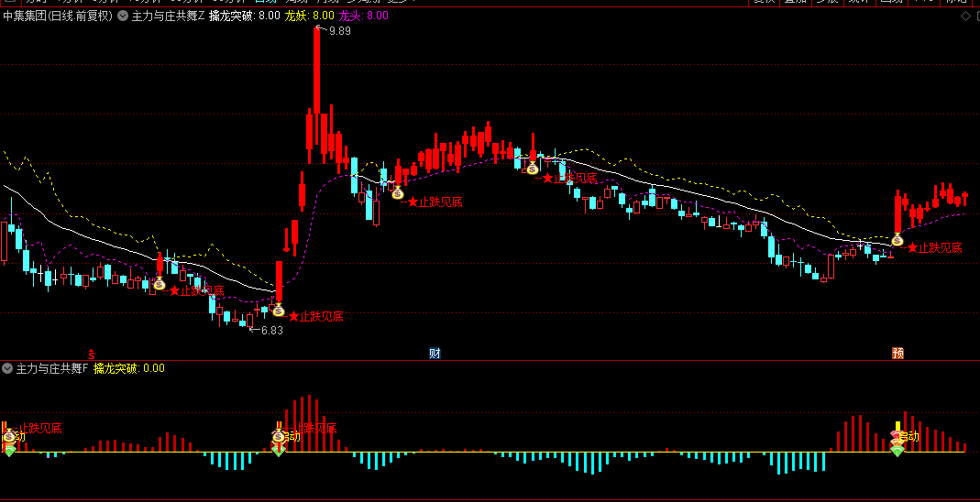The width and height of the screenshot is (980, 502).
Task: Click the money bag just above the 6.83 low
Action: (x=278, y=310)
